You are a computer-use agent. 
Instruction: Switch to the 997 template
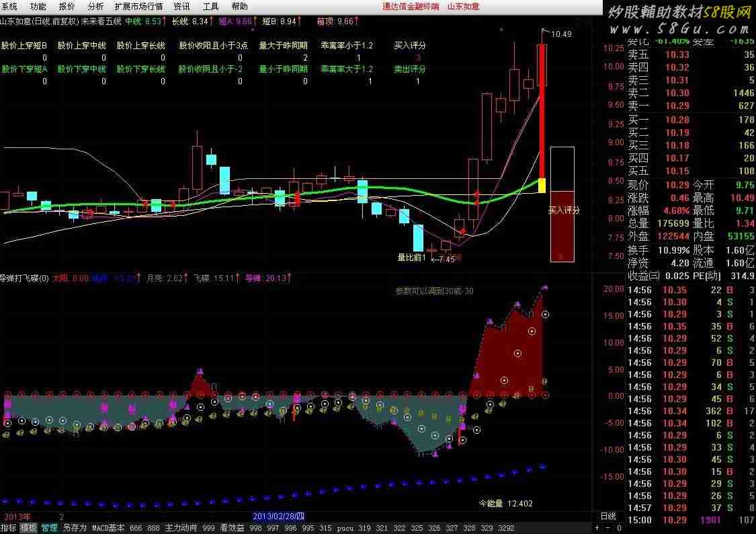click(273, 528)
